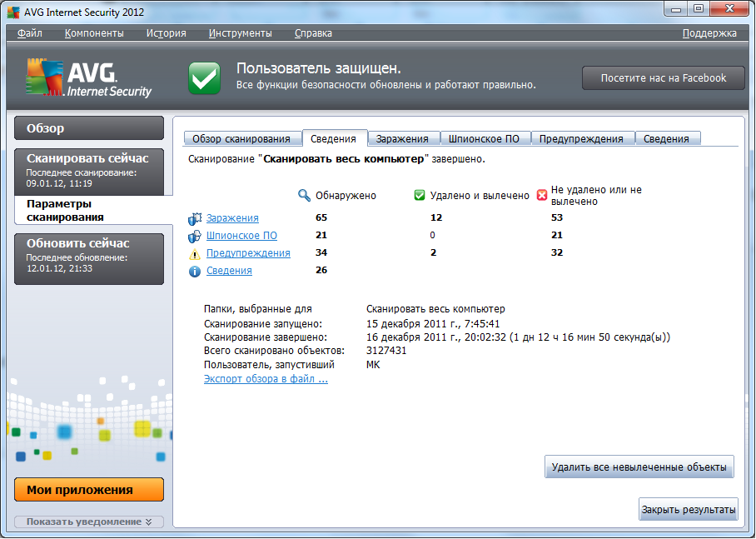The height and width of the screenshot is (539, 756).
Task: Click the Заражения row virus icon
Action: (x=195, y=218)
